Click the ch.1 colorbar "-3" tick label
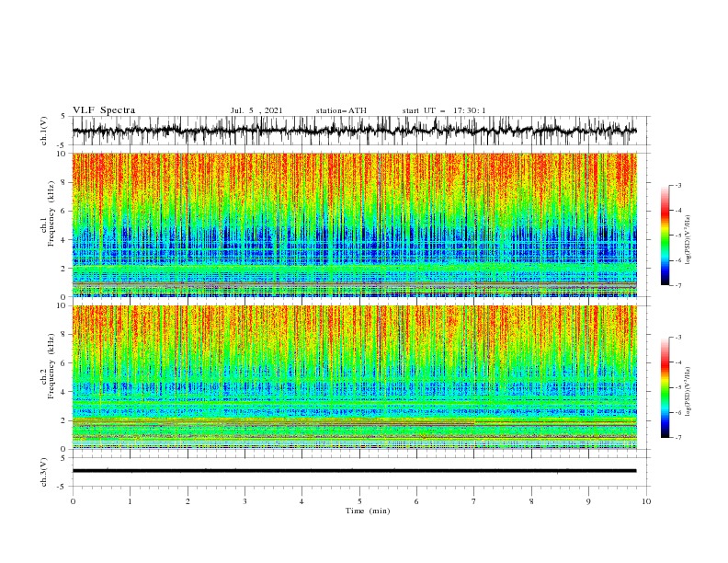The height and width of the screenshot is (563, 728). (678, 185)
